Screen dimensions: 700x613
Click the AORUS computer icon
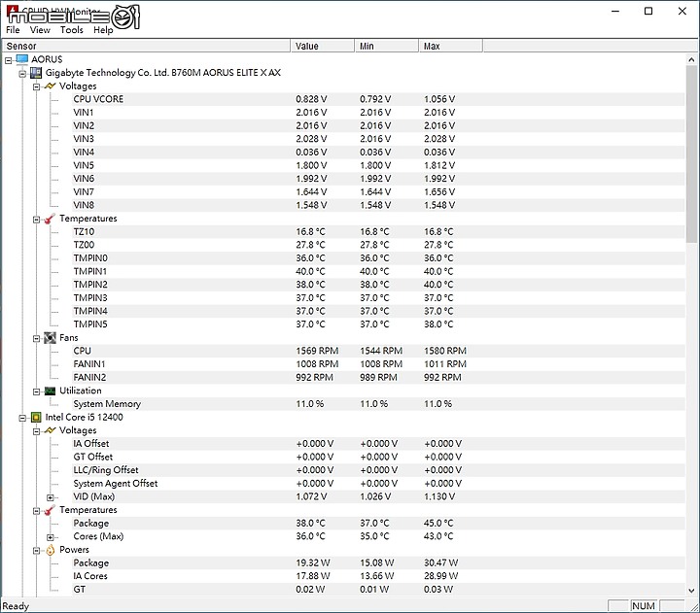pyautogui.click(x=22, y=59)
